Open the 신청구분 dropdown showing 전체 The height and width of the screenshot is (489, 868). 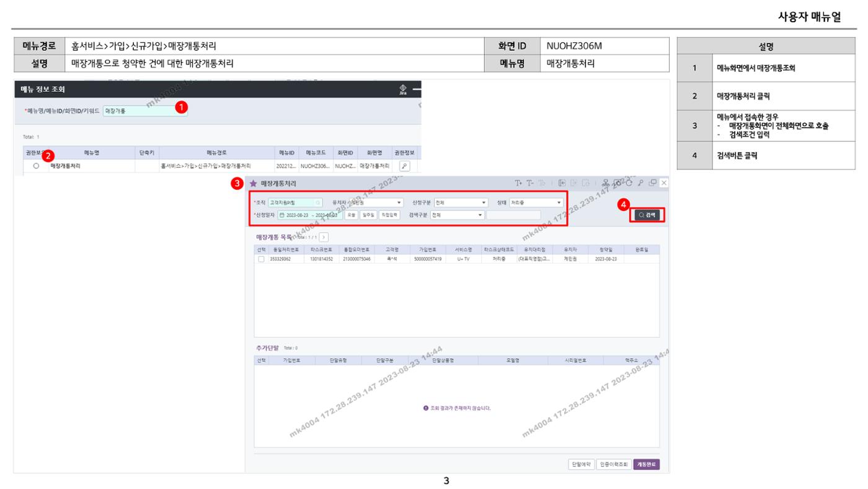461,202
